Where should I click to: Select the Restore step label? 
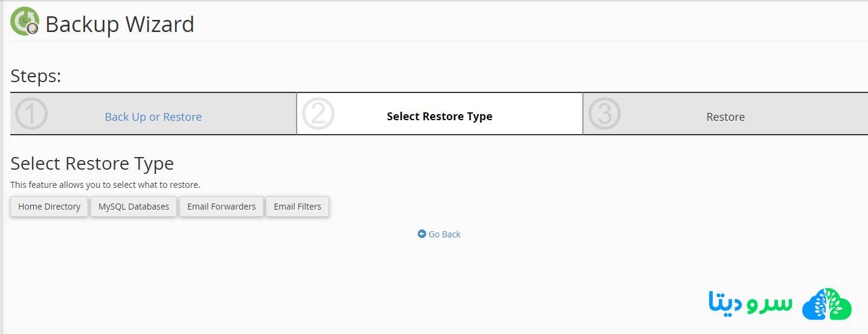pyautogui.click(x=725, y=117)
